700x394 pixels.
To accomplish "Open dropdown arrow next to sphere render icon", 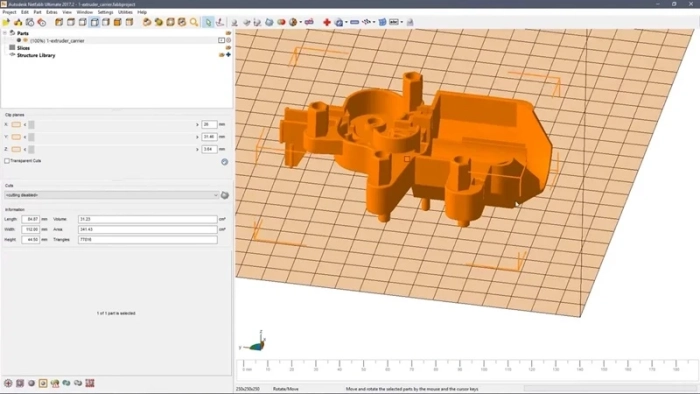I will point(300,22).
